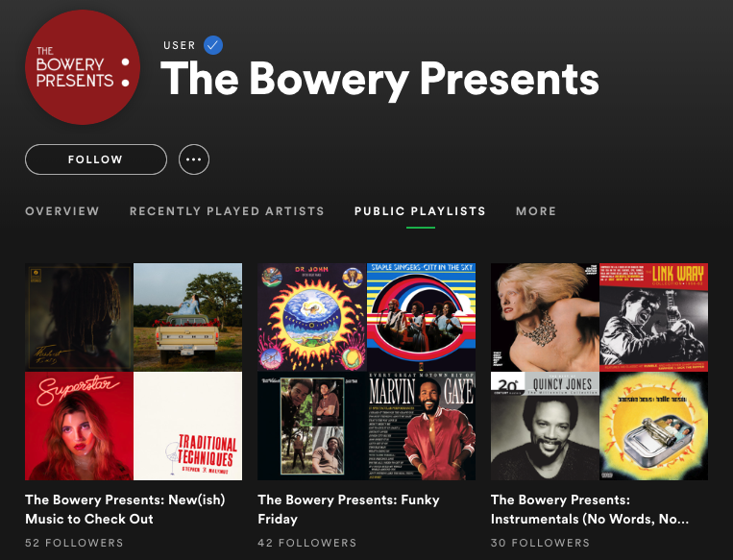Click The Bowery Presents profile avatar
Viewport: 733px width, 560px height.
[83, 67]
